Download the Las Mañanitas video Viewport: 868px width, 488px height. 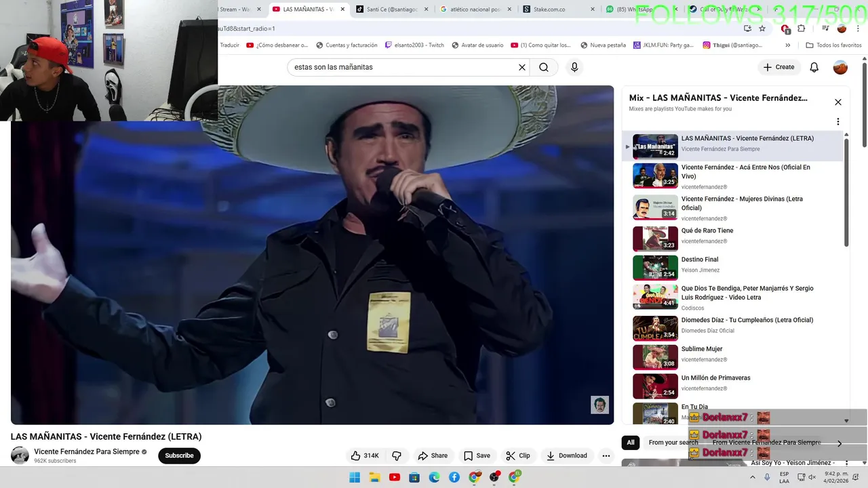pos(567,455)
